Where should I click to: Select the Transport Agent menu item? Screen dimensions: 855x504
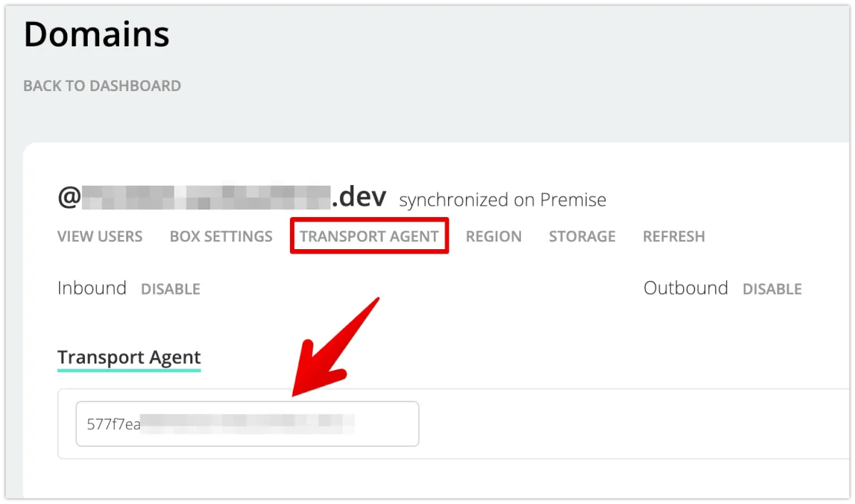[369, 236]
